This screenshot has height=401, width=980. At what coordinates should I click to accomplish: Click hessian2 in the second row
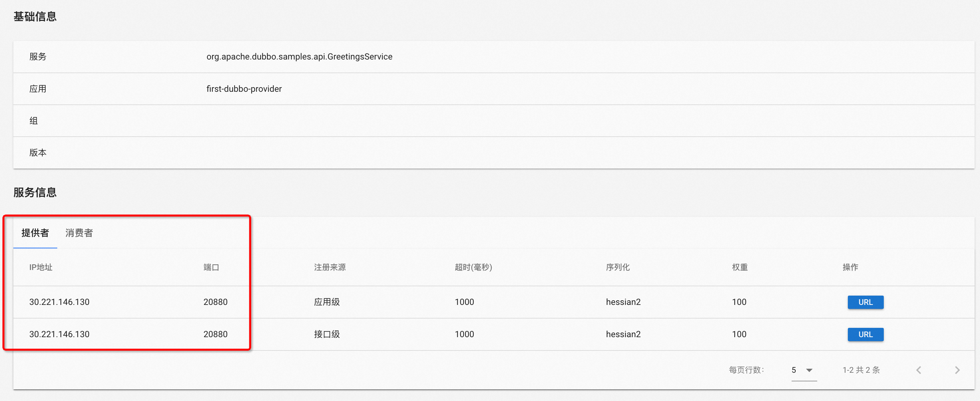pyautogui.click(x=623, y=334)
